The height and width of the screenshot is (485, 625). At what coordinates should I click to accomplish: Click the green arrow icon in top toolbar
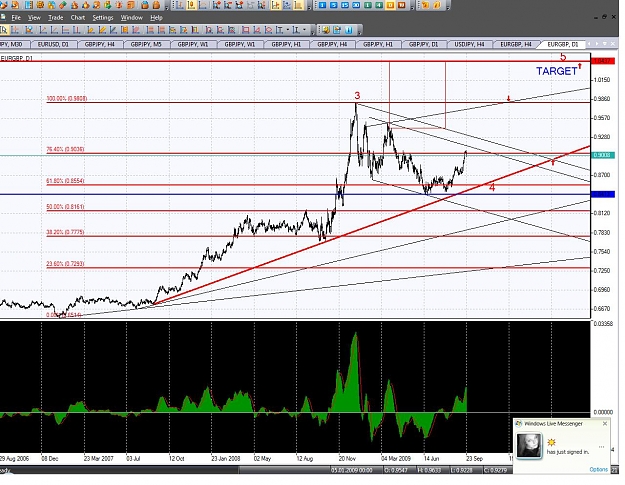(108, 5)
